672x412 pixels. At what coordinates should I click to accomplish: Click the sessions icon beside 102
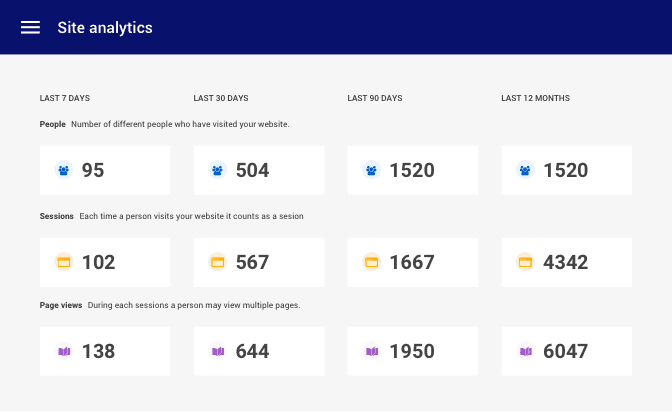[x=64, y=262]
